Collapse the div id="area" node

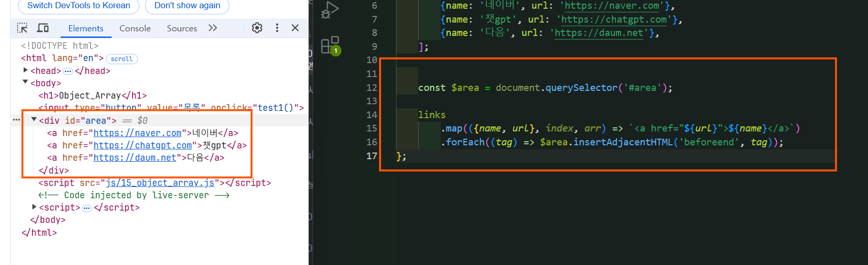tap(34, 120)
